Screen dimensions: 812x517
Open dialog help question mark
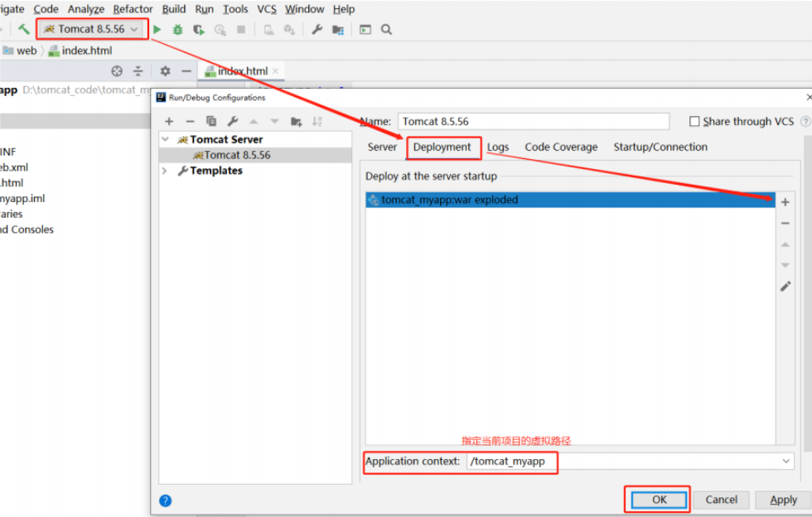165,501
